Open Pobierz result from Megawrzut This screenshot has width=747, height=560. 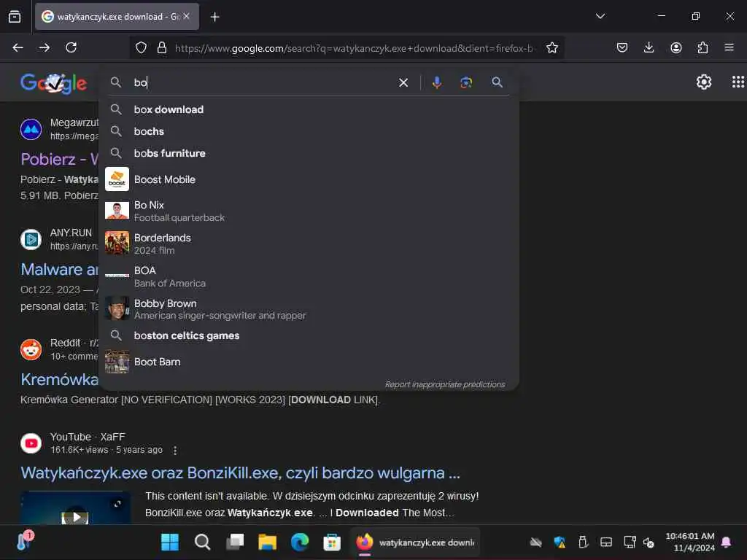pos(59,159)
